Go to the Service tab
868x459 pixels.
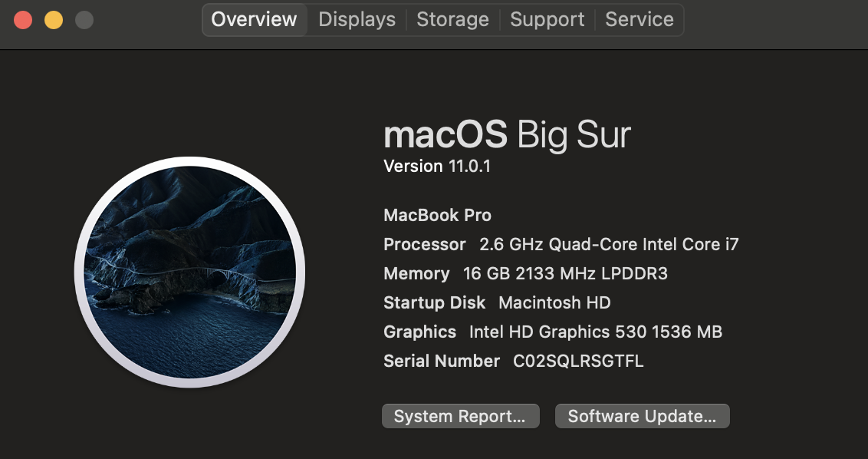tap(639, 20)
